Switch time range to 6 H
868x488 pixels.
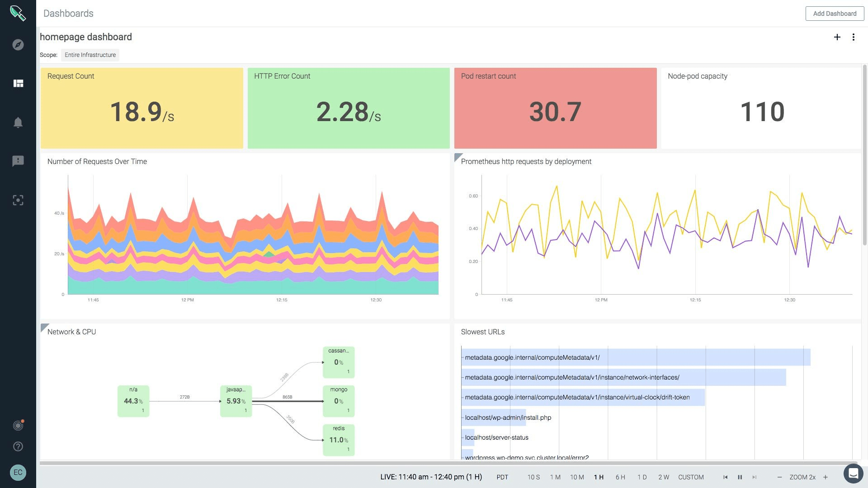(620, 477)
